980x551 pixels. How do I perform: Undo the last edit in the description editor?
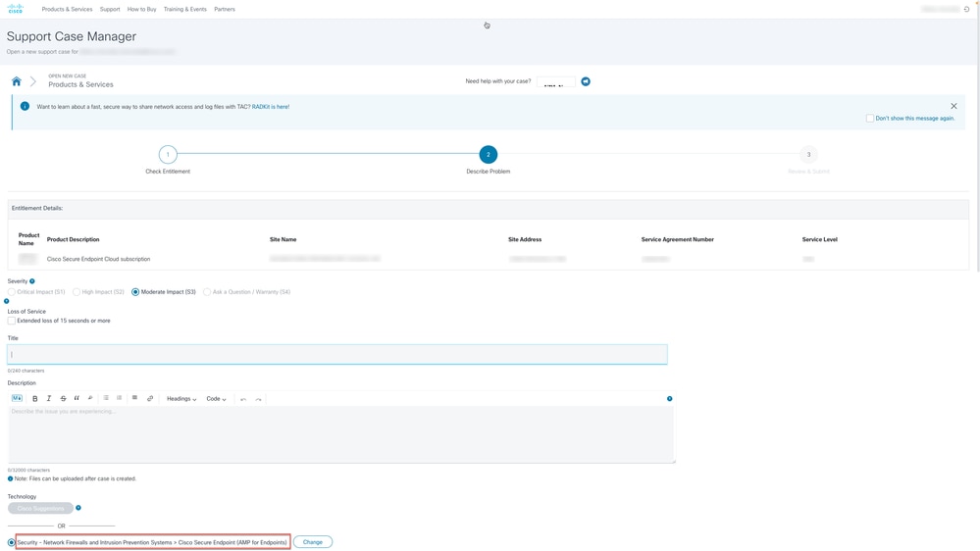click(243, 399)
